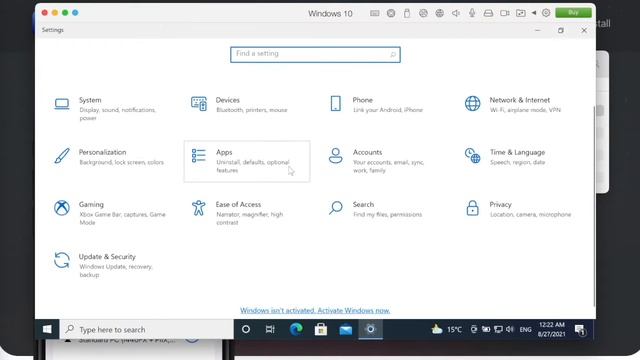Click the Settings window vertical scrollbar

[594, 206]
